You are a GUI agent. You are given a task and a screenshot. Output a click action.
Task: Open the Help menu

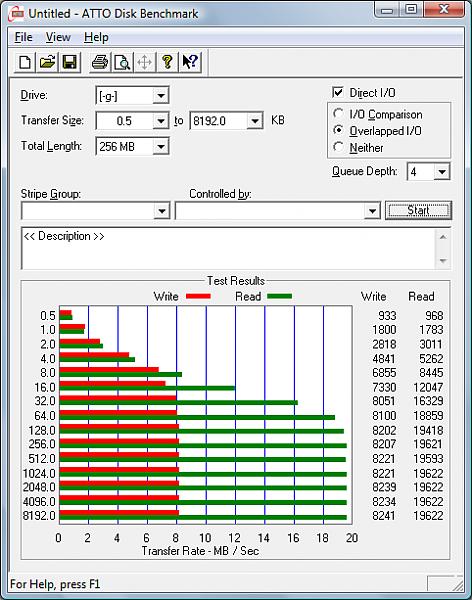click(x=96, y=37)
